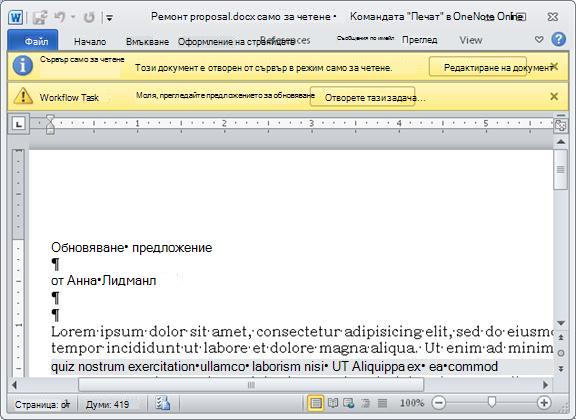
Task: Select Web Layout view icon
Action: pos(349,403)
